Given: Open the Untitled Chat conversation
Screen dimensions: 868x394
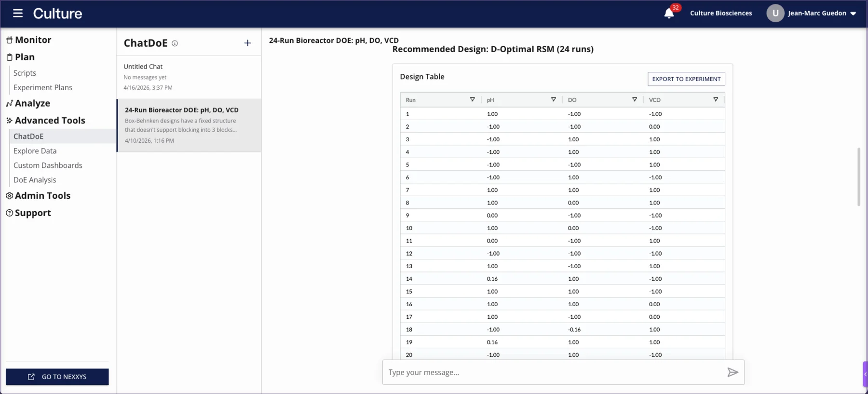Looking at the screenshot, I should click(189, 77).
